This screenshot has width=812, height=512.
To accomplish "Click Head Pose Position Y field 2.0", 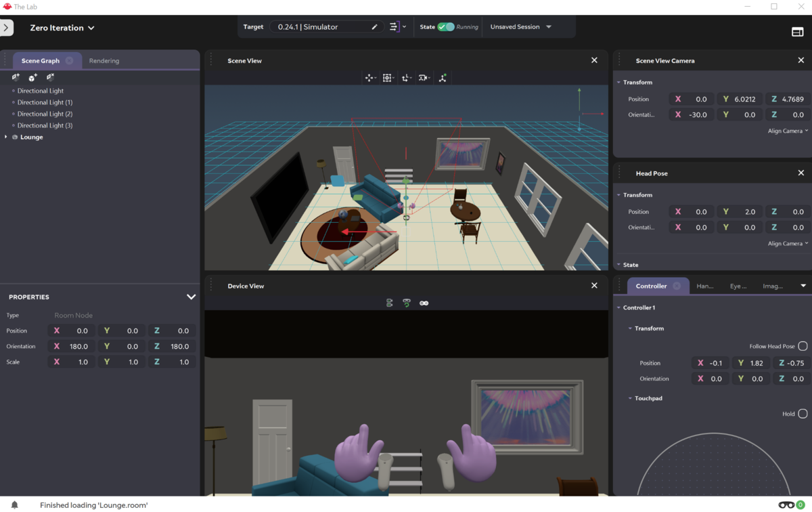I will point(740,212).
